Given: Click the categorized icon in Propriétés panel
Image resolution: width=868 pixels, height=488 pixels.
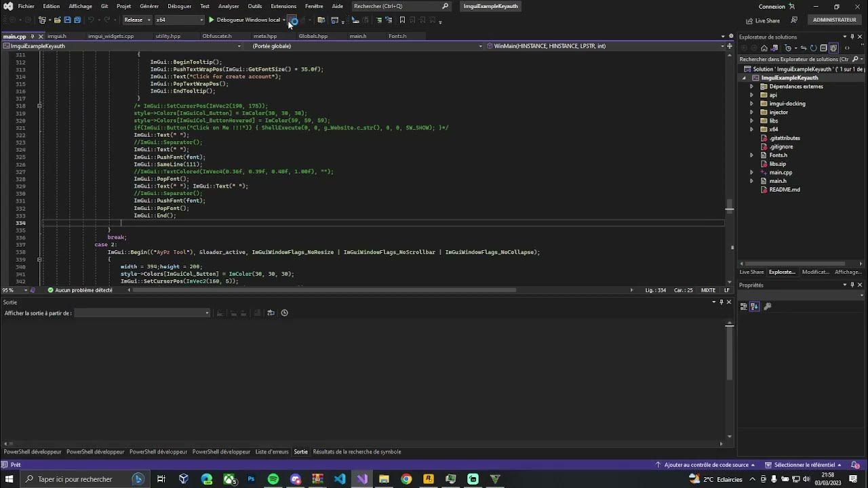Looking at the screenshot, I should (x=744, y=306).
